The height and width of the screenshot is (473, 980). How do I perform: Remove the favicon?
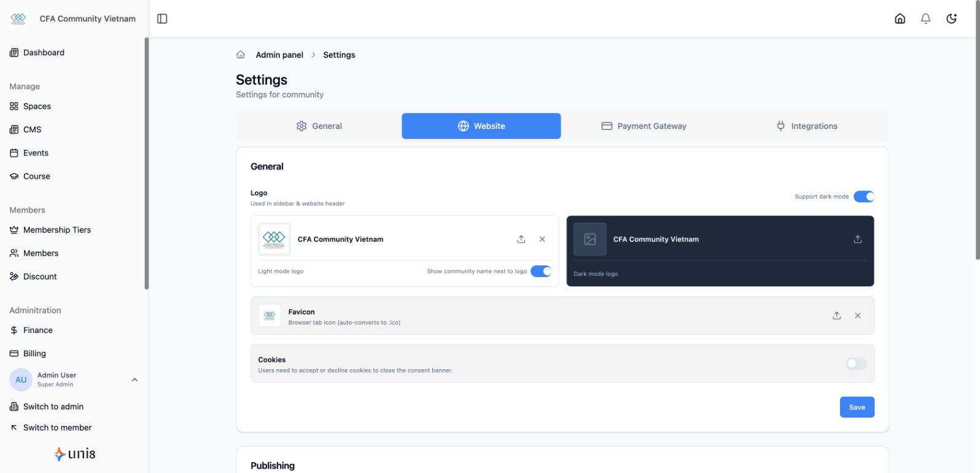(x=857, y=315)
